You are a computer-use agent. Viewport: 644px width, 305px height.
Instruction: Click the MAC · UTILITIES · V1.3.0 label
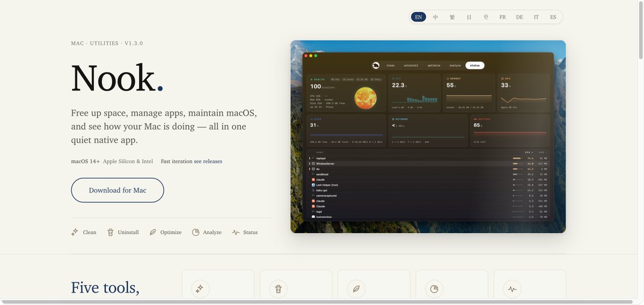107,43
